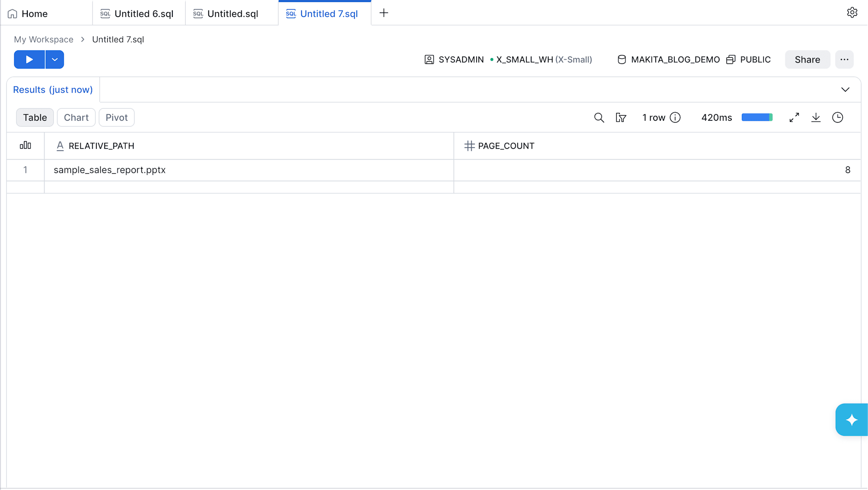Select the Untitled 7.sql tab
Image resolution: width=868 pixels, height=490 pixels.
click(325, 13)
